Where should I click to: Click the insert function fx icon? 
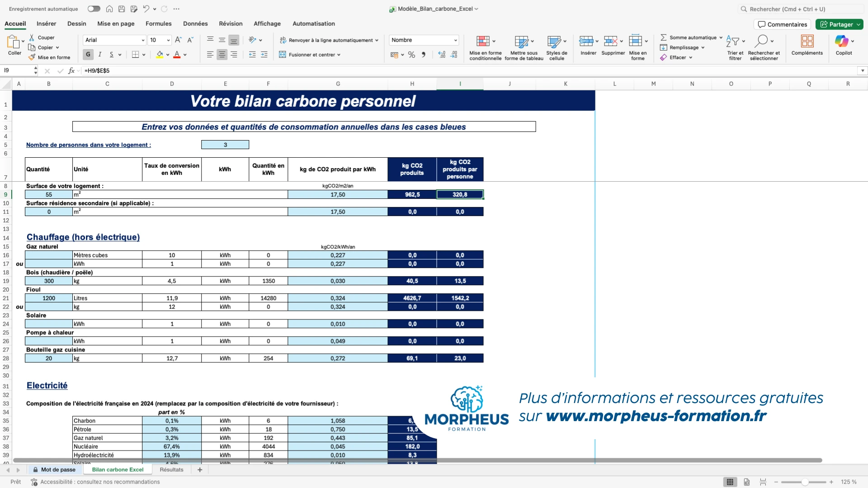click(71, 70)
